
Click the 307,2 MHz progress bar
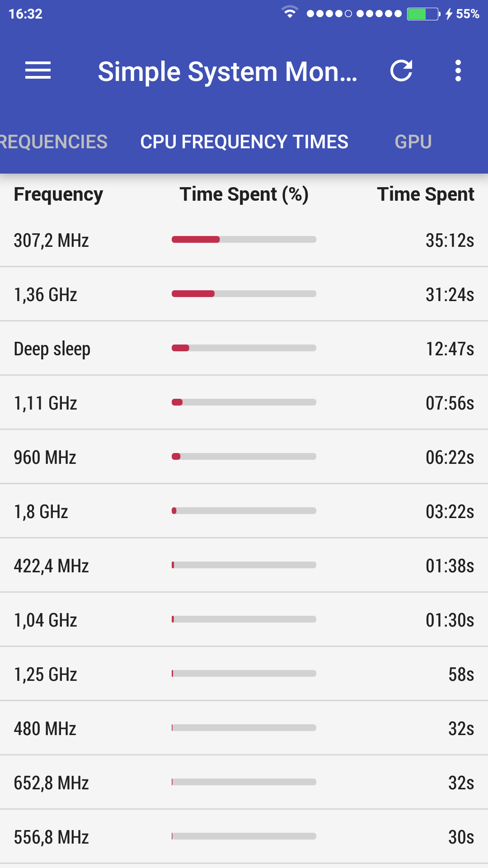244,240
